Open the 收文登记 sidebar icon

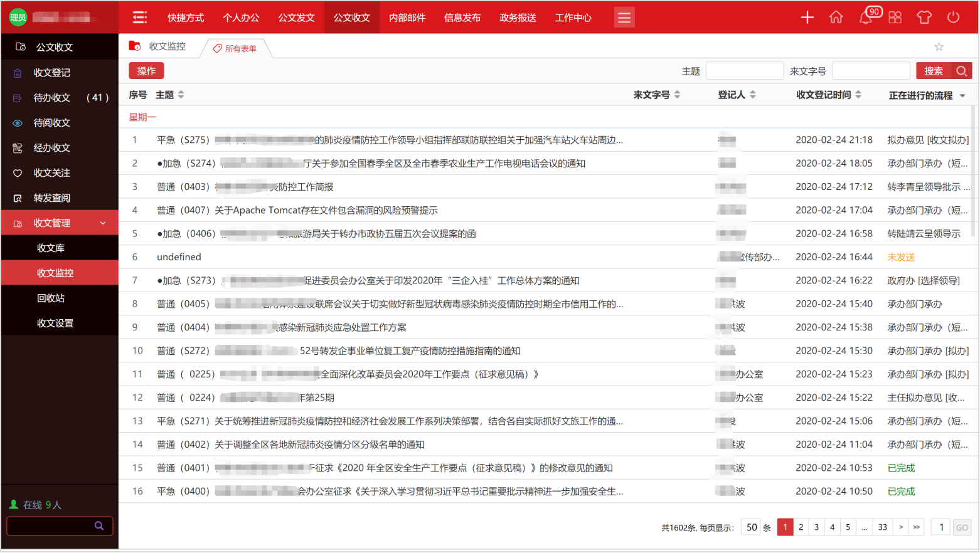18,72
